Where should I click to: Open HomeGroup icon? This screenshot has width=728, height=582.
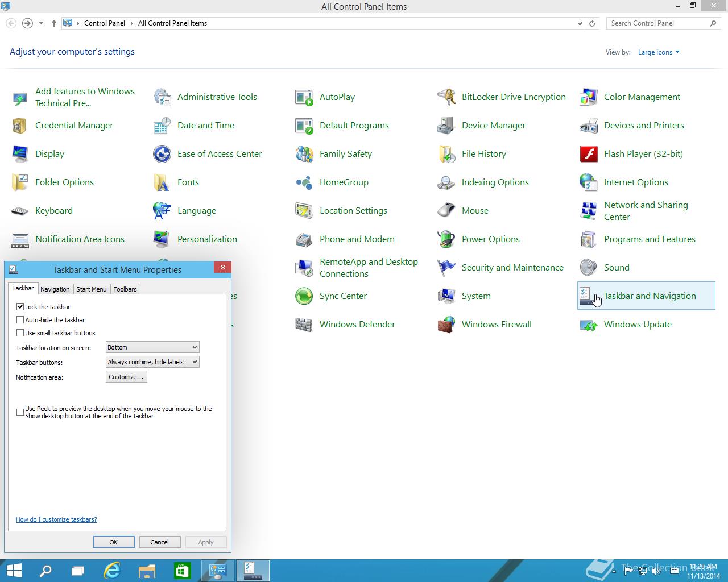[x=304, y=182]
